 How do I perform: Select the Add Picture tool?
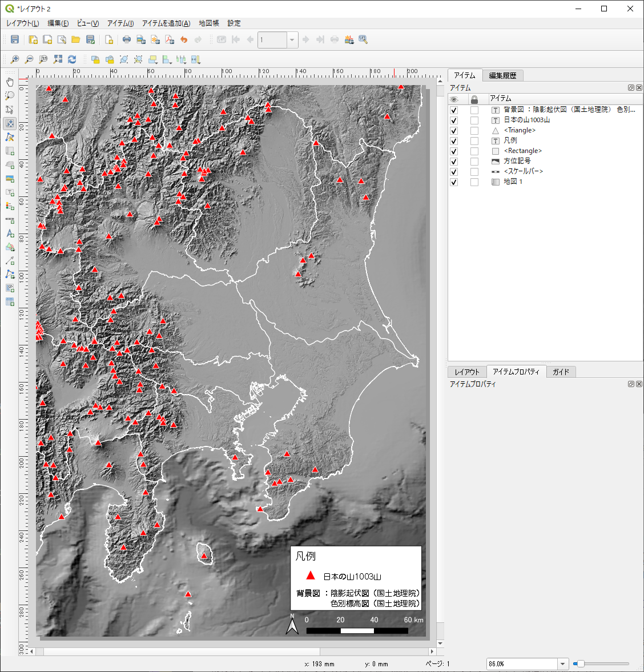(x=10, y=179)
